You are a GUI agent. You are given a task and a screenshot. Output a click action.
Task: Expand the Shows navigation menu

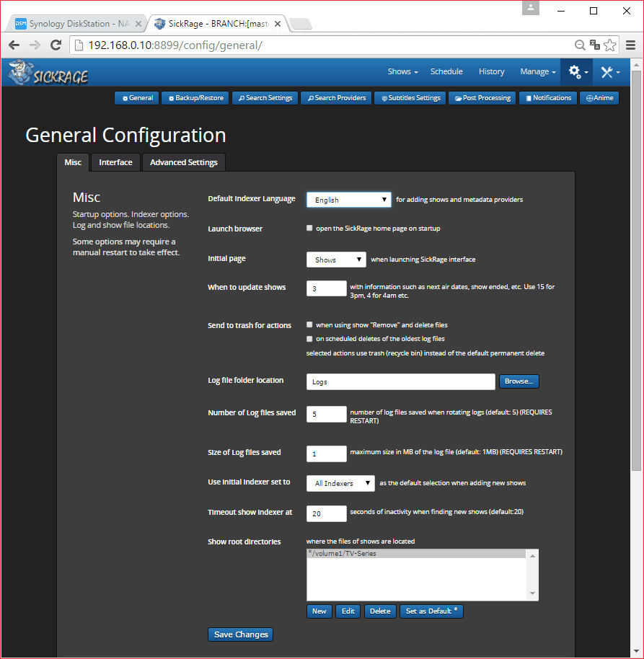402,72
